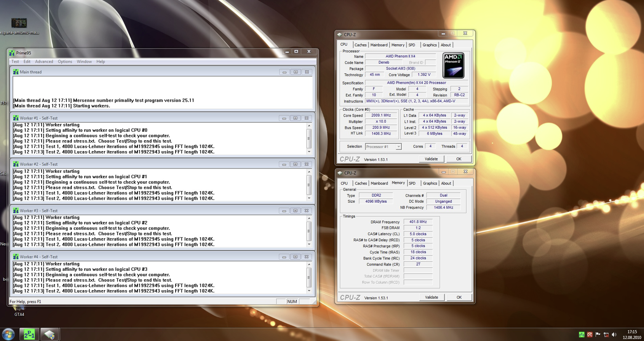This screenshot has width=644, height=341.
Task: Click Worker #1 scrollbar up arrow
Action: [309, 125]
